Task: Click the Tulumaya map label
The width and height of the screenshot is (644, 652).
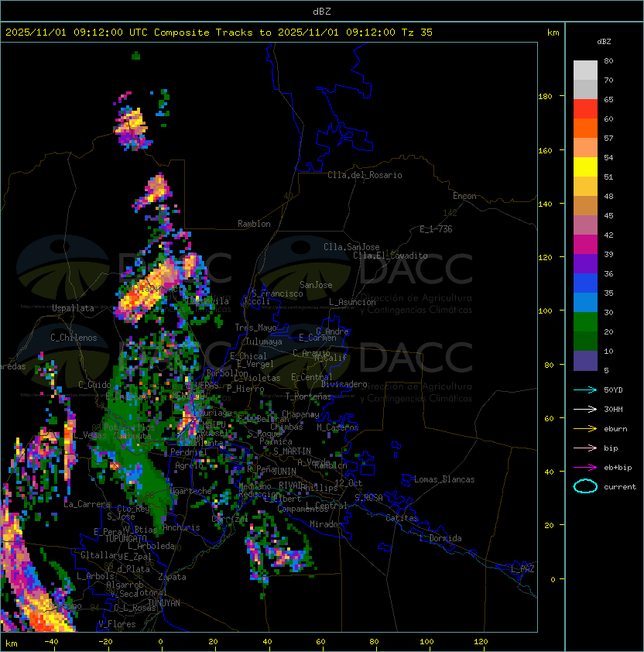Action: tap(264, 341)
